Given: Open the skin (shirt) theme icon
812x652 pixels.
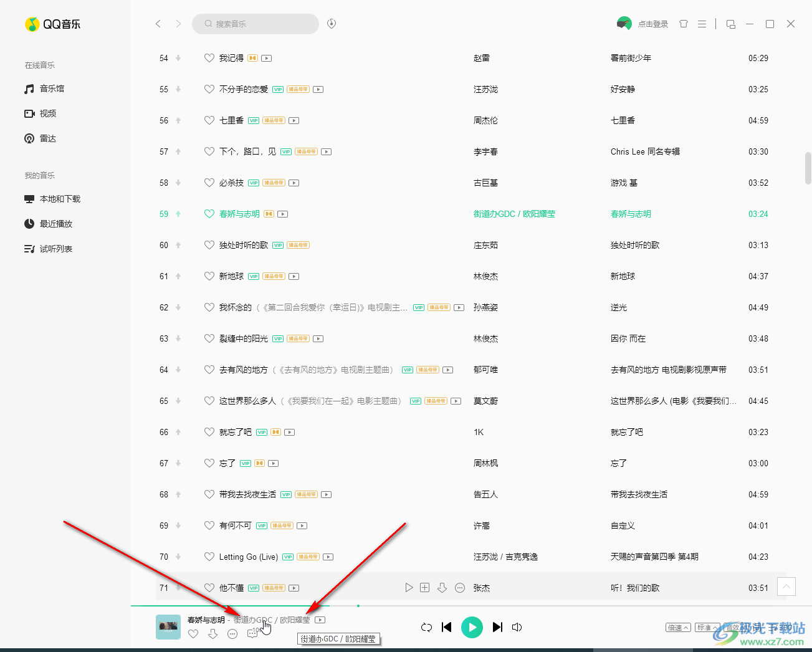Looking at the screenshot, I should [684, 24].
